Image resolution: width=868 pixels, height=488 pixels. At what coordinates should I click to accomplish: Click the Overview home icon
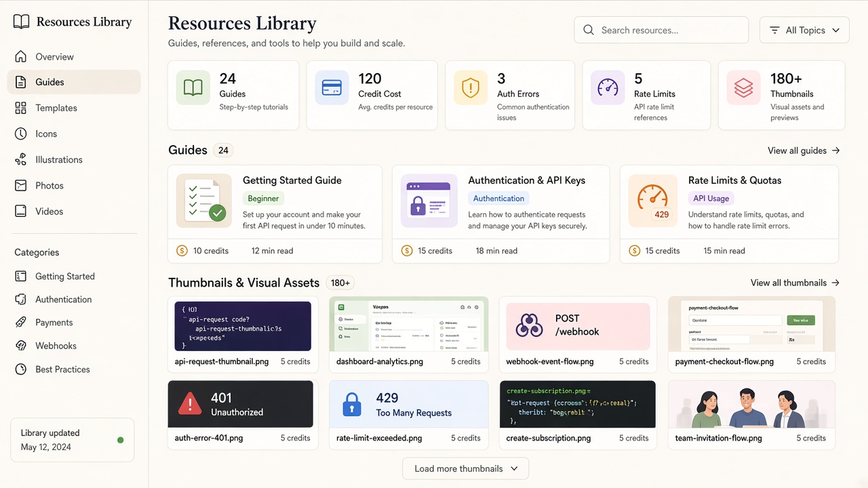tap(21, 57)
